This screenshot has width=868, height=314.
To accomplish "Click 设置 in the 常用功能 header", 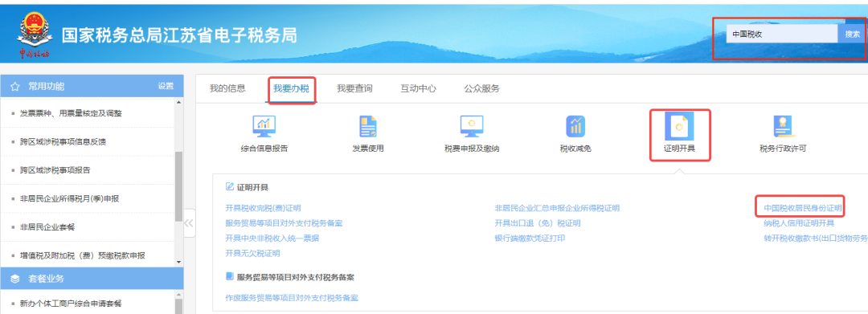I will [x=166, y=86].
